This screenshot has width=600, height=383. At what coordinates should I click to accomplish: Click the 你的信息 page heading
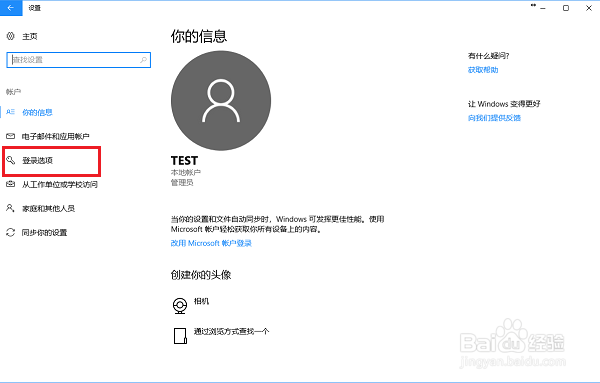[199, 36]
